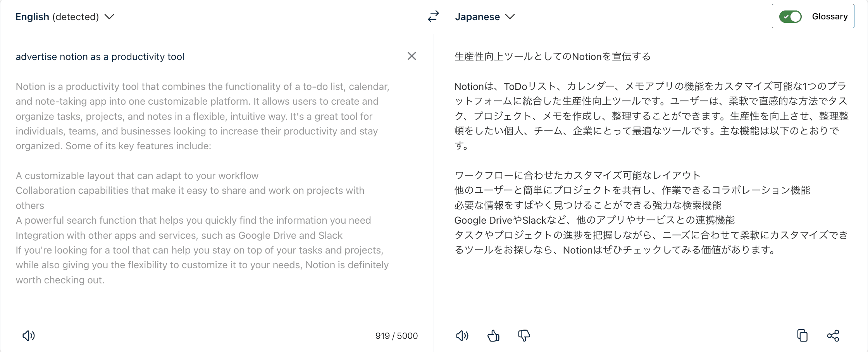
Task: Turn off the Glossary switch
Action: (790, 17)
